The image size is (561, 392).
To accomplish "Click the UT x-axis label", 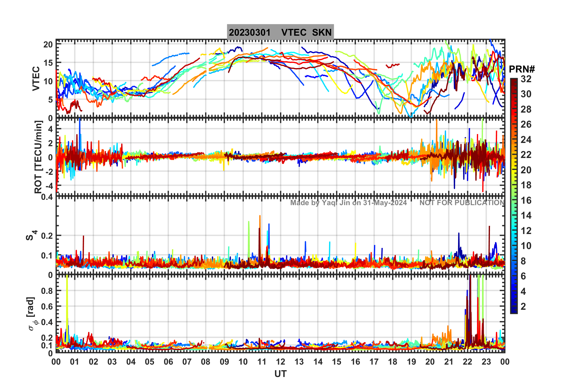I will tap(280, 374).
